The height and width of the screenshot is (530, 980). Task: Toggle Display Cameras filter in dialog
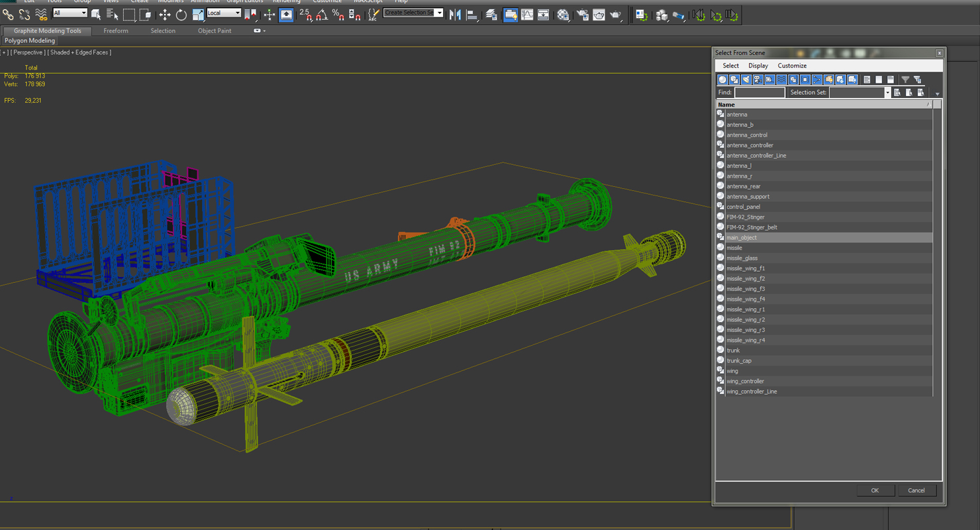(x=758, y=79)
